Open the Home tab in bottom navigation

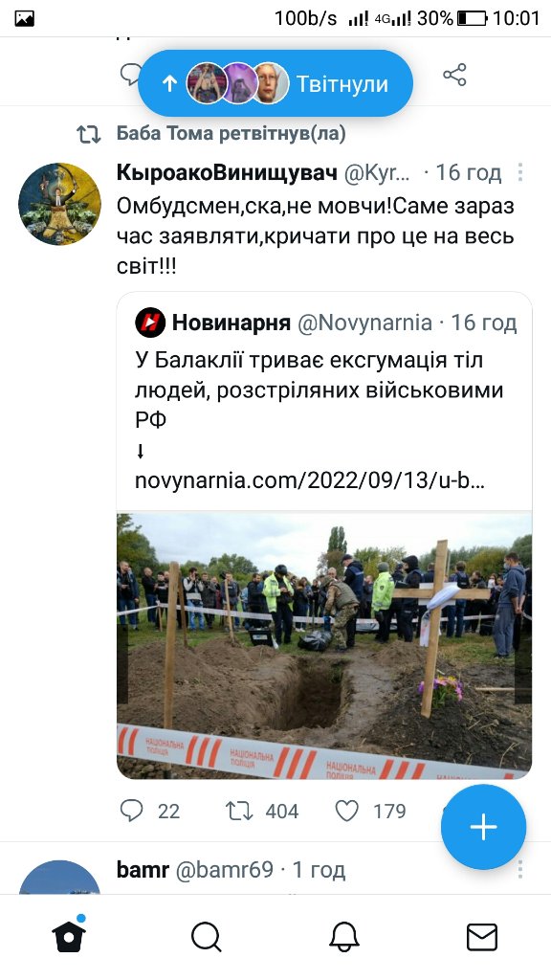tap(69, 936)
